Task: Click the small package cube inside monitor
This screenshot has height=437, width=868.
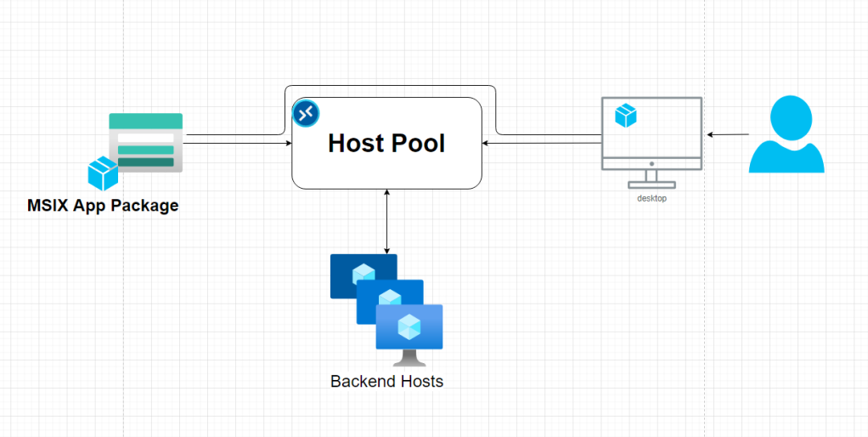Action: pos(626,116)
